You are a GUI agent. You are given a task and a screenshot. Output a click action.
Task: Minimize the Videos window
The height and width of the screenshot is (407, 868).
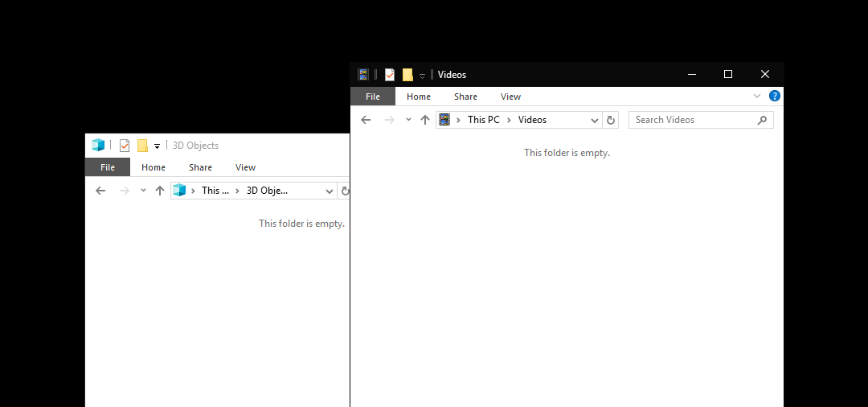point(691,74)
